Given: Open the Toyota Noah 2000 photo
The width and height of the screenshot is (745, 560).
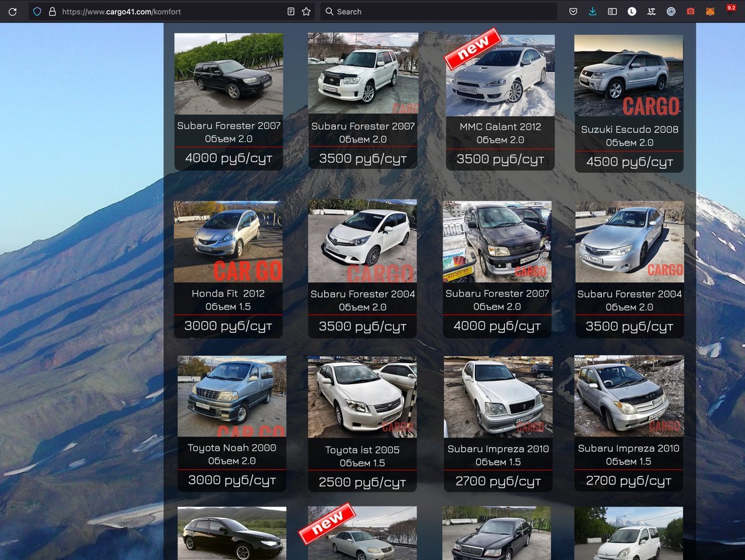Looking at the screenshot, I should tap(232, 396).
